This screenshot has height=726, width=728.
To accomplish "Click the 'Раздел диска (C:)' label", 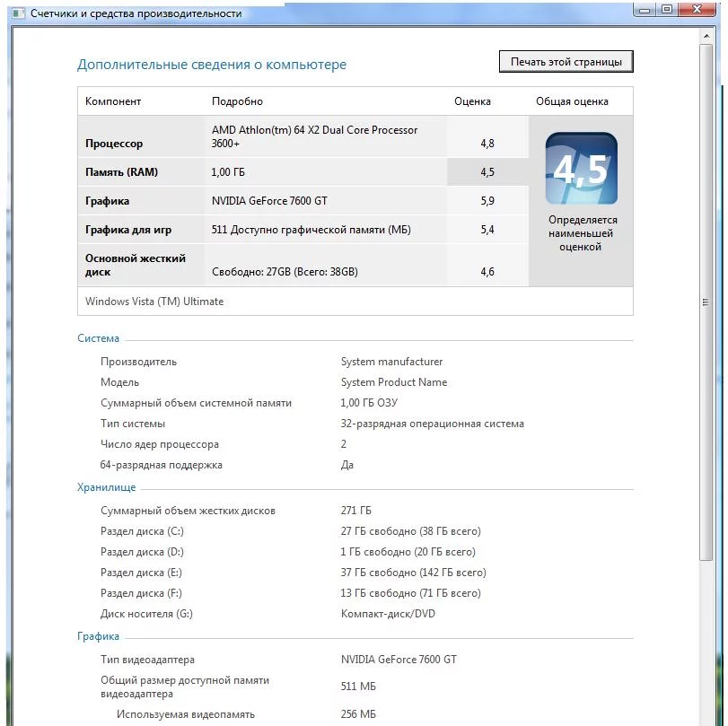I will [x=142, y=531].
